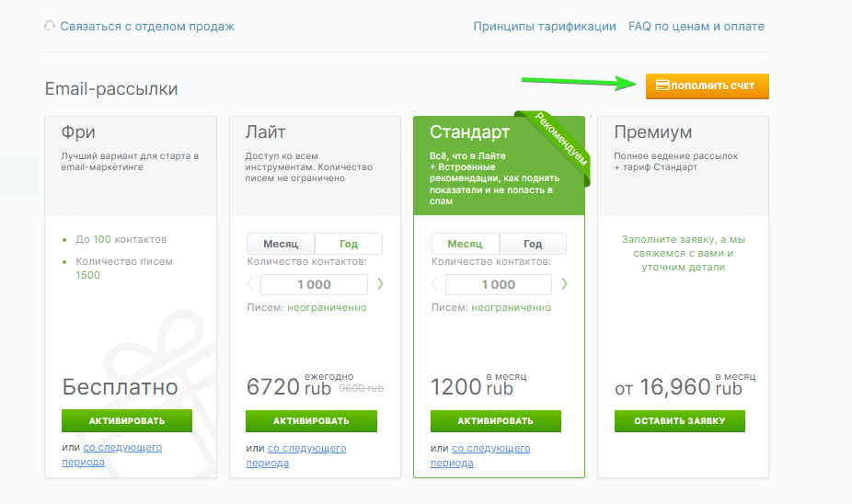
Task: Open 'со следующего периода' link under Фри
Action: [111, 454]
